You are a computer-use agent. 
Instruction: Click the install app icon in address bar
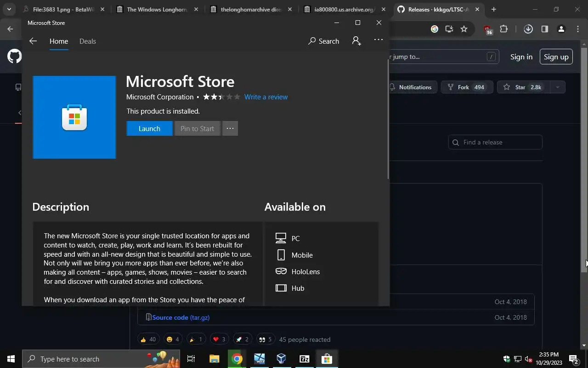point(449,29)
